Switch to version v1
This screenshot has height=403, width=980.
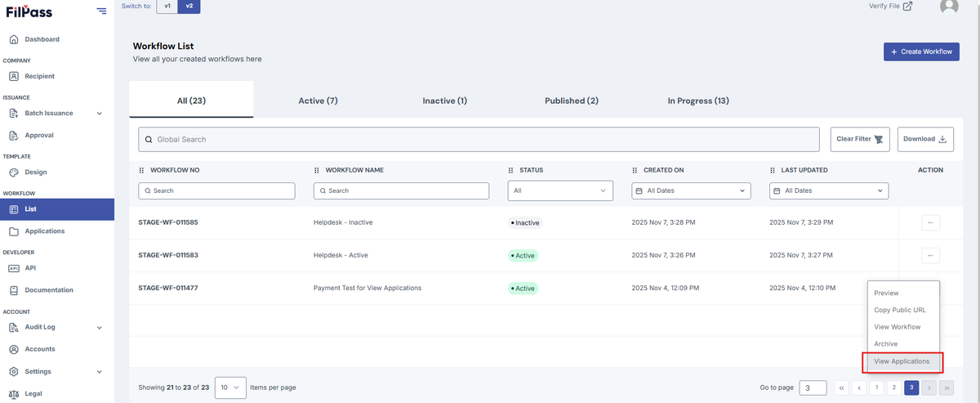pos(167,6)
